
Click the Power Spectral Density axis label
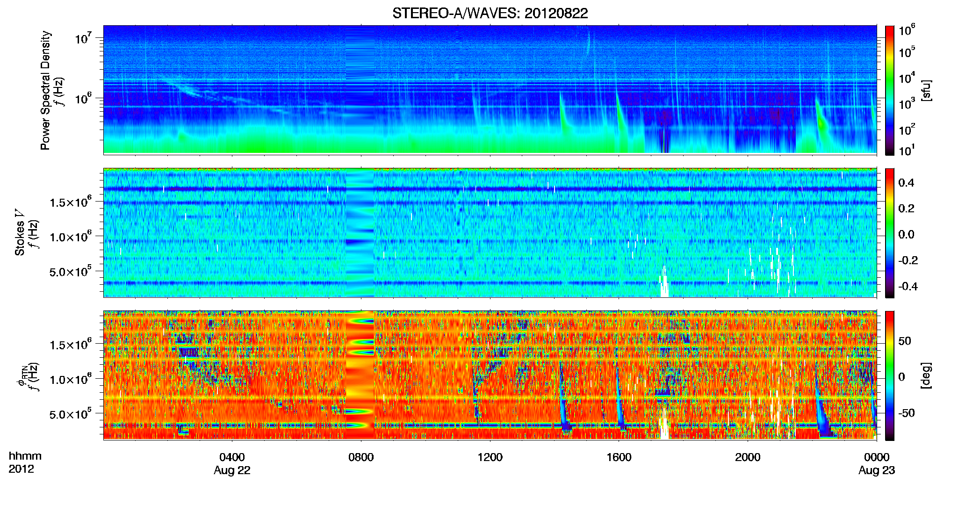(x=45, y=90)
